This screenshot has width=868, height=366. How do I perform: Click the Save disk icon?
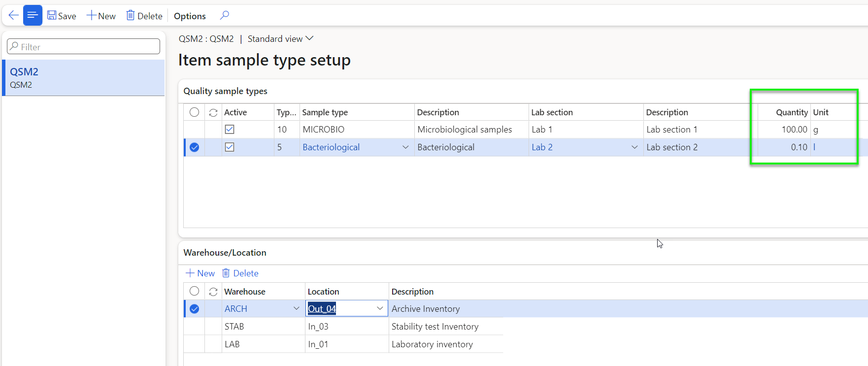click(52, 15)
